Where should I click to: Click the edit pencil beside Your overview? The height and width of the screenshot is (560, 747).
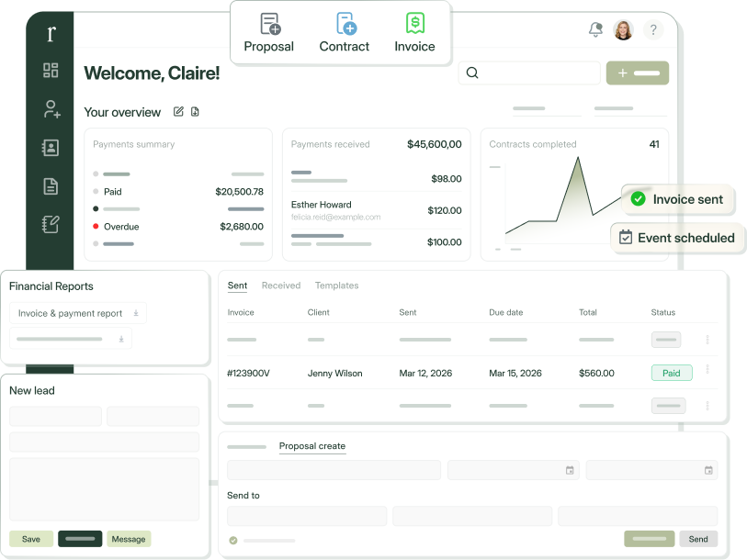(178, 111)
